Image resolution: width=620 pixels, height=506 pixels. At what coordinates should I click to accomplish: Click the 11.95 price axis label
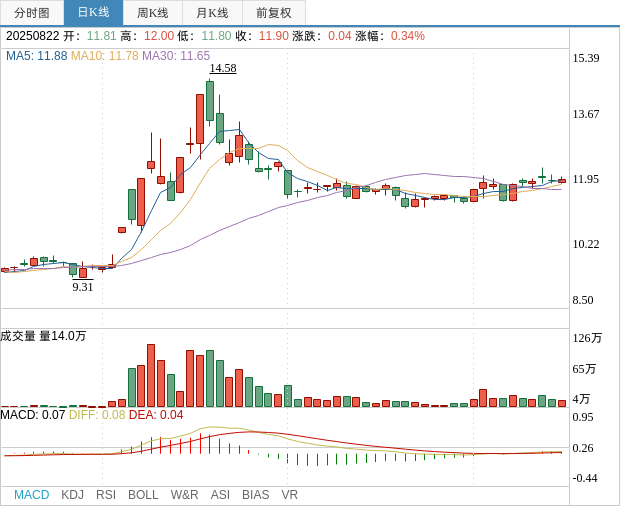[586, 179]
